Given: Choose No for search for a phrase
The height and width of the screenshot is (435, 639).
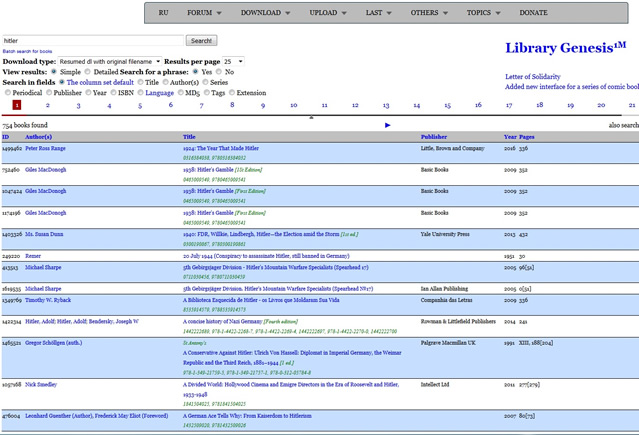Looking at the screenshot, I should click(219, 72).
